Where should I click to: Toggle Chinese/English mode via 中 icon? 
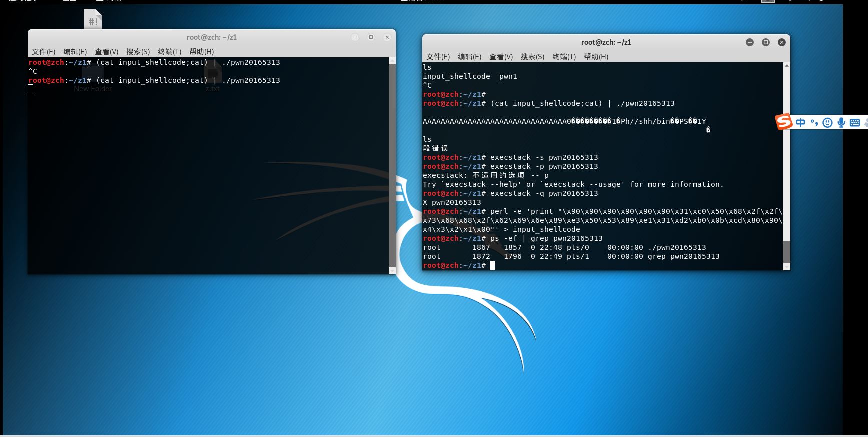[x=801, y=123]
